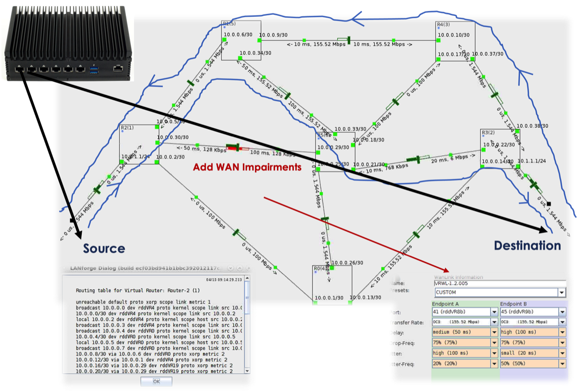Click the 10.0.0.9/30 interface label
Viewport: 577px width, 392px height.
[273, 35]
